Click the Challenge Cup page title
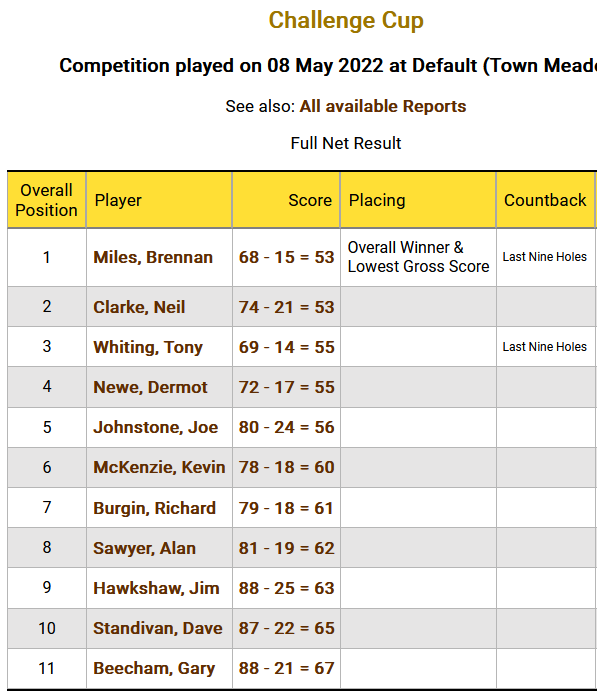This screenshot has width=597, height=699. point(346,21)
